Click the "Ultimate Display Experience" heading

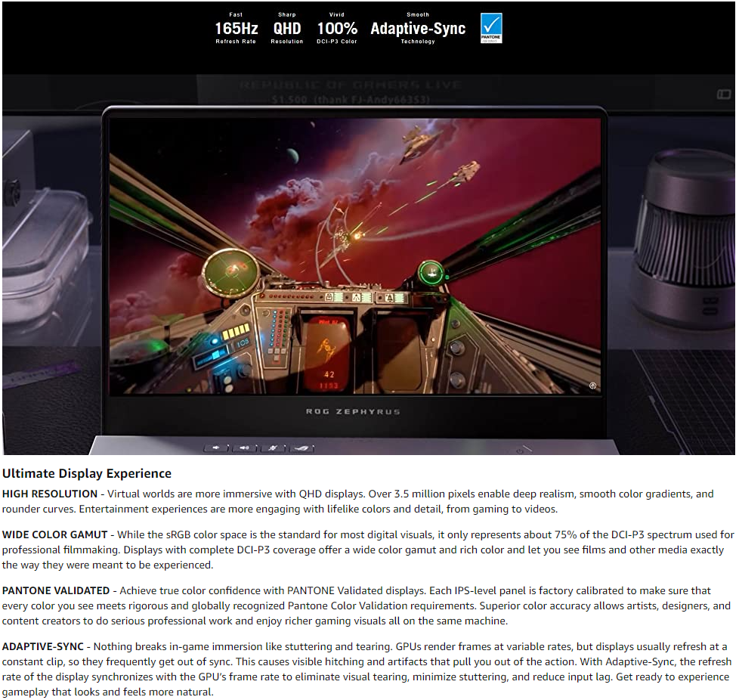tap(87, 473)
